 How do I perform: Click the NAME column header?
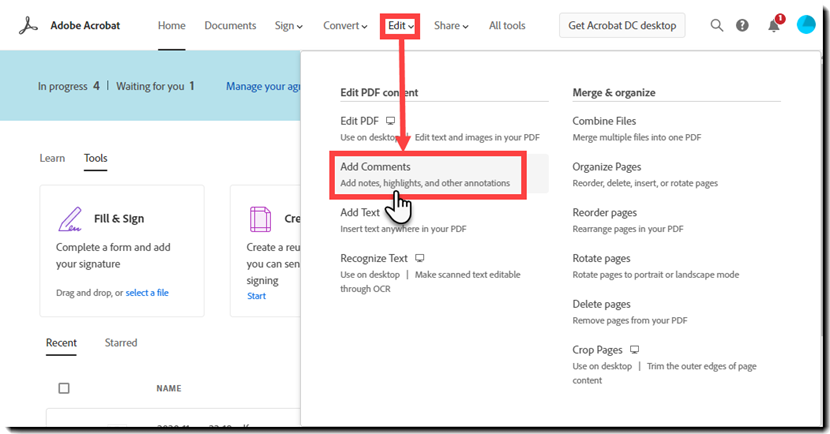click(x=169, y=388)
